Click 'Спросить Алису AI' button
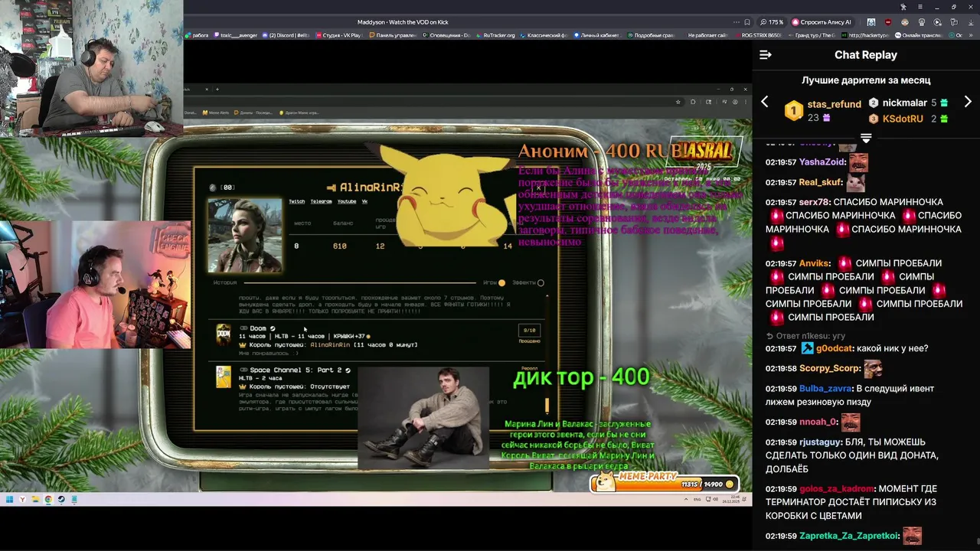Viewport: 980px width, 551px height. [822, 22]
